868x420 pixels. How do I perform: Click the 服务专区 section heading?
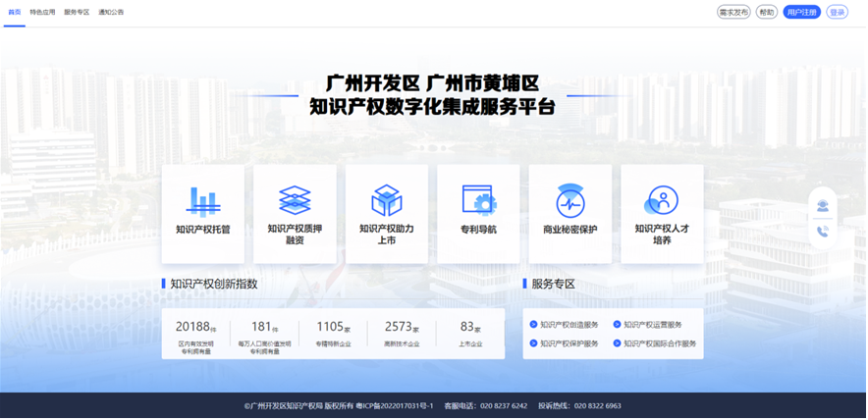553,284
